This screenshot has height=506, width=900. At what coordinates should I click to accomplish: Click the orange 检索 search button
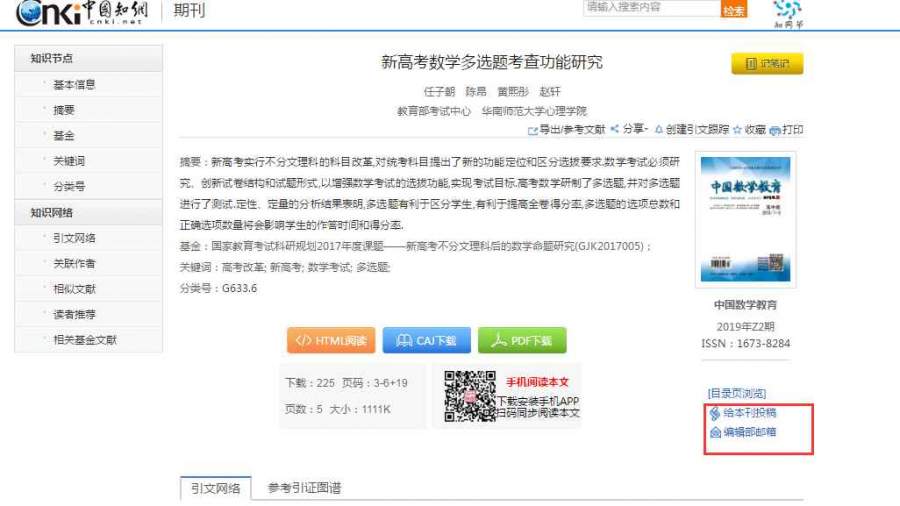click(x=734, y=9)
